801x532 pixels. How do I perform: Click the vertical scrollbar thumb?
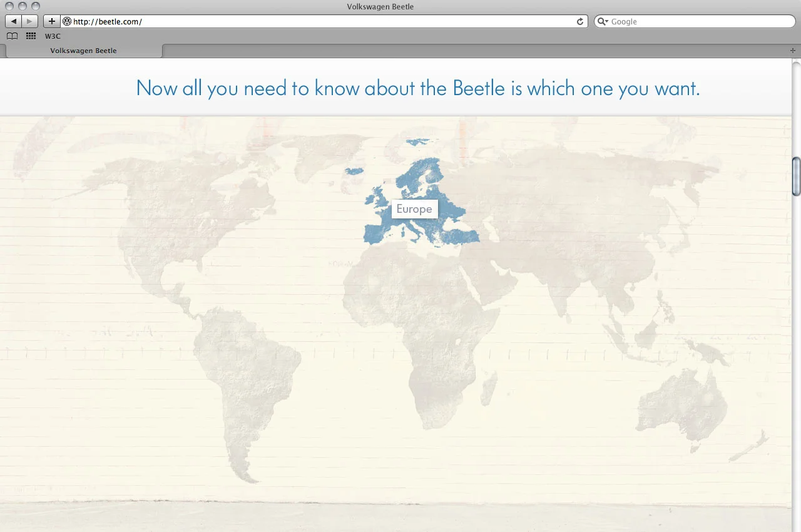796,177
